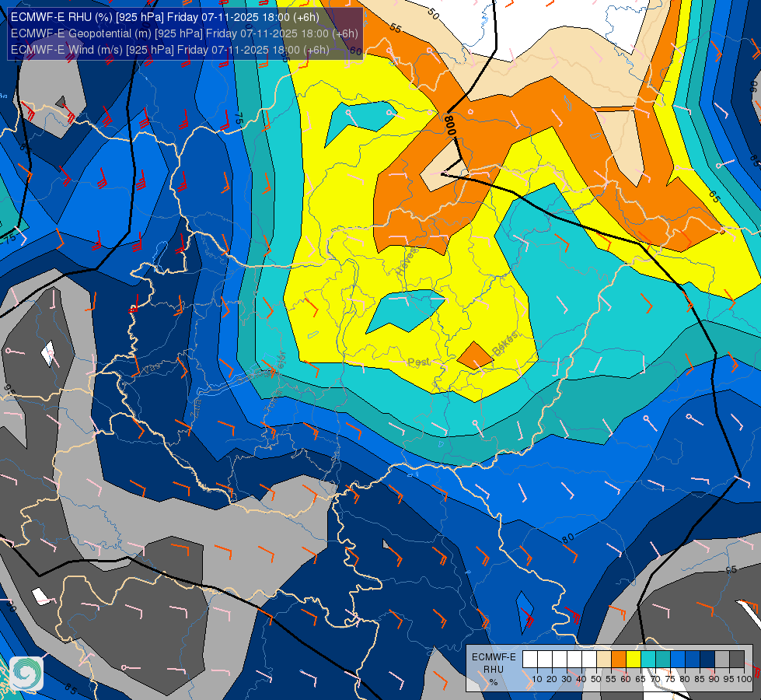Click the dark gray legend swatch for 95-100 percent
The height and width of the screenshot is (700, 761).
pos(736,659)
